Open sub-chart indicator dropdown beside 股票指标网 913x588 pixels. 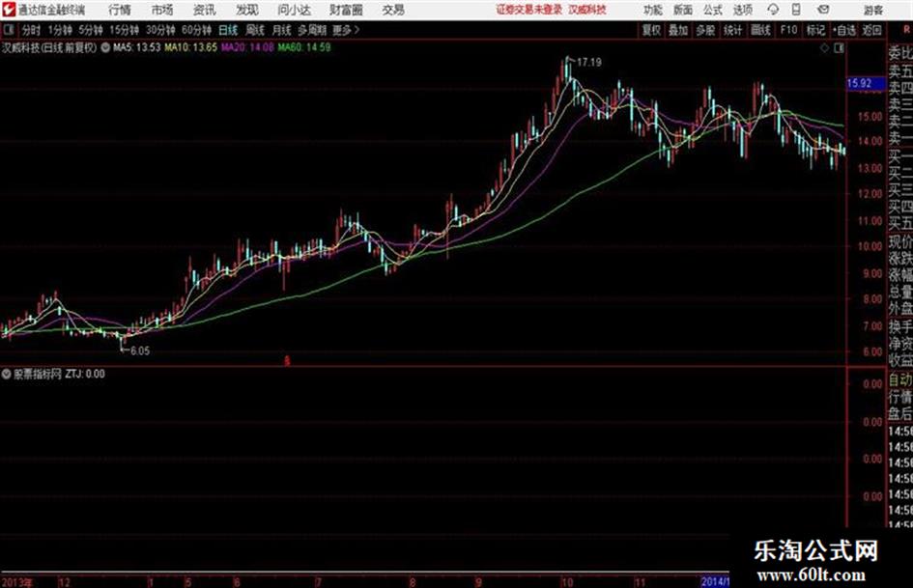(x=6, y=374)
